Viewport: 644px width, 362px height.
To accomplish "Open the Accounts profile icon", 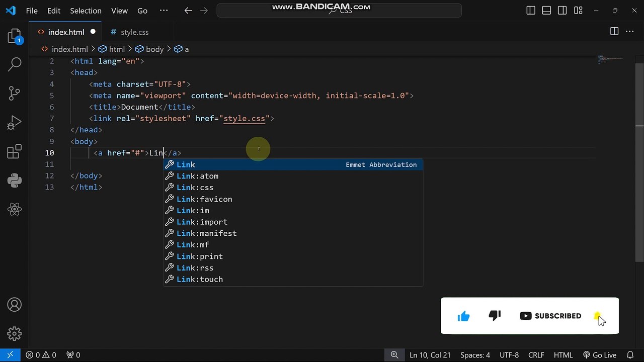I will 15,305.
